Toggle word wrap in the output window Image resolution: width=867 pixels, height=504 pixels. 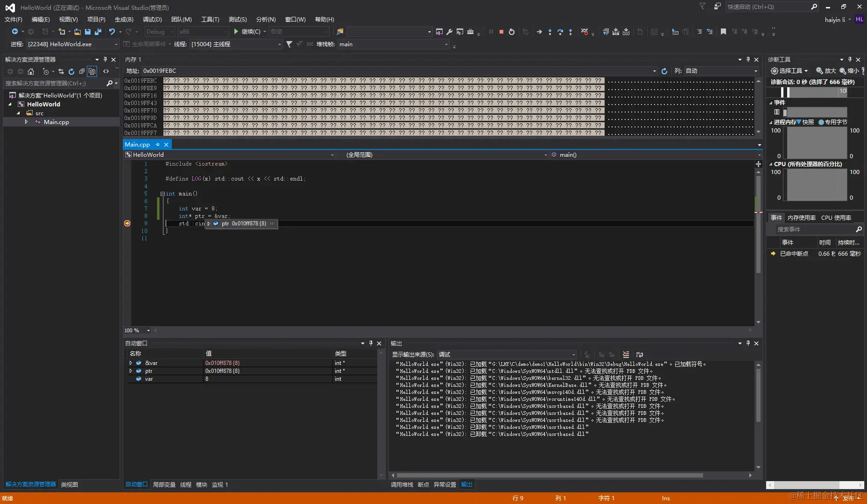pyautogui.click(x=640, y=355)
